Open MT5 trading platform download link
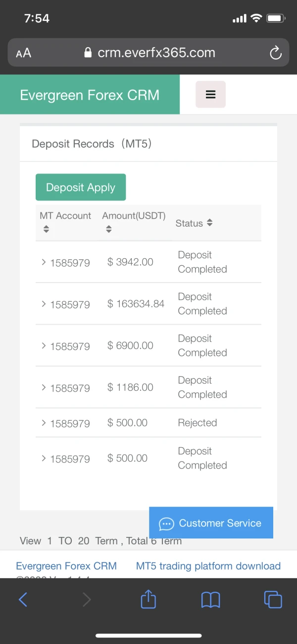 coord(208,566)
